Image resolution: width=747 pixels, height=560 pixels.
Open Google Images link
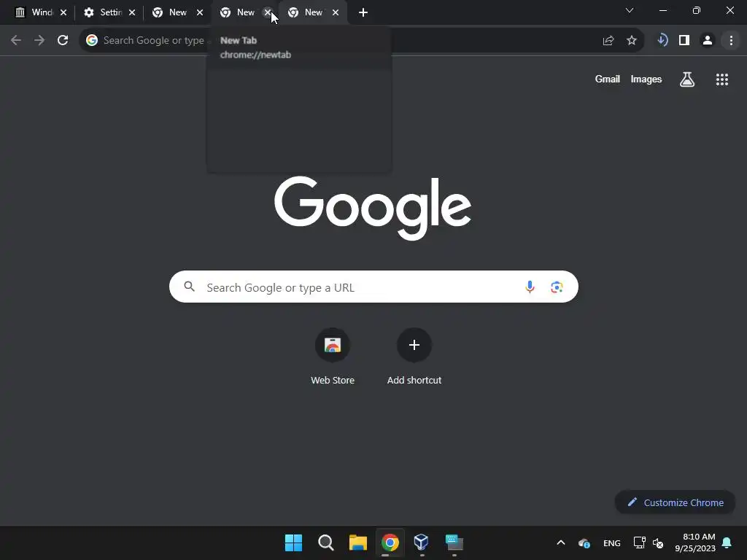(x=646, y=79)
